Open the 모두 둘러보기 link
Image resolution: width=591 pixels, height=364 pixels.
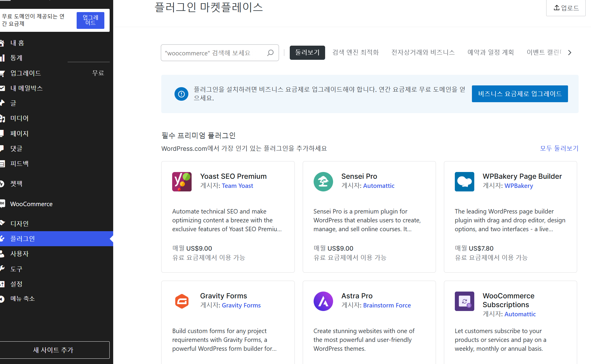tap(559, 148)
